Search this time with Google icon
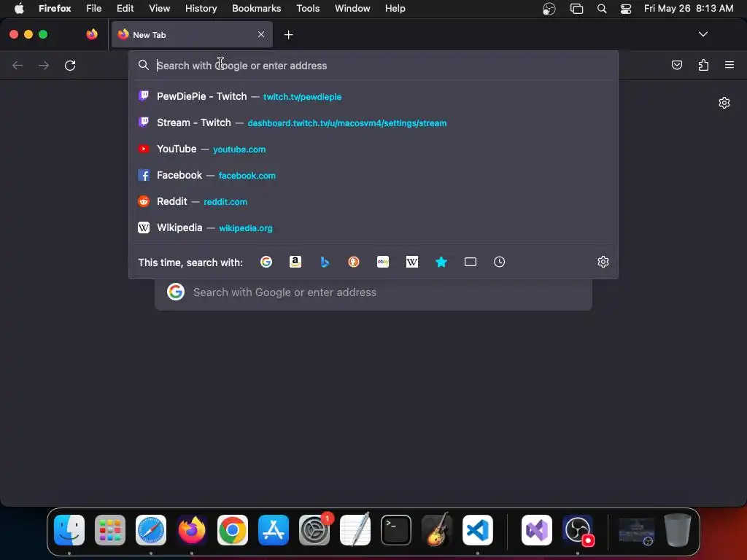Viewport: 747px width, 560px height. [266, 262]
